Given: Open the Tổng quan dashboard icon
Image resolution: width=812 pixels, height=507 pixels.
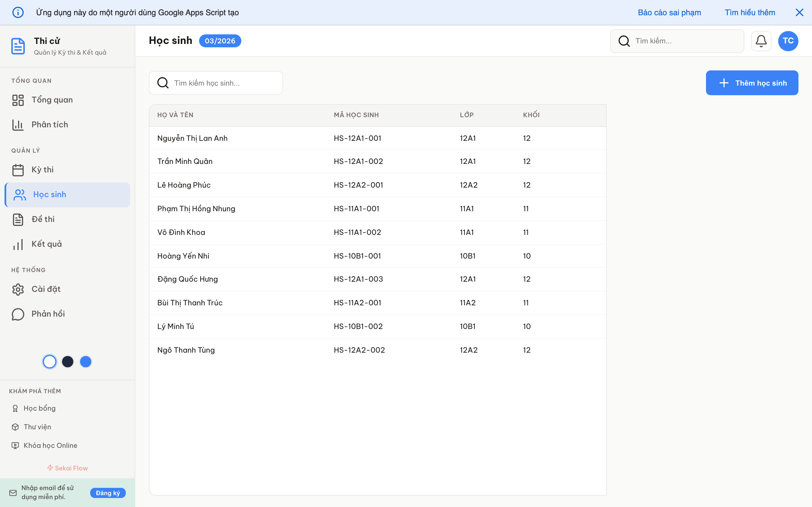Looking at the screenshot, I should tap(18, 100).
